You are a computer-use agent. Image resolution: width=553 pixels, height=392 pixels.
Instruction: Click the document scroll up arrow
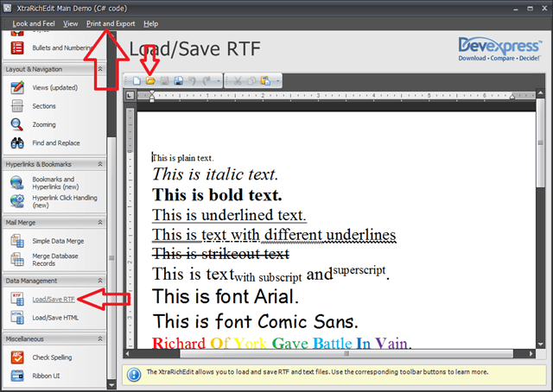[540, 93]
